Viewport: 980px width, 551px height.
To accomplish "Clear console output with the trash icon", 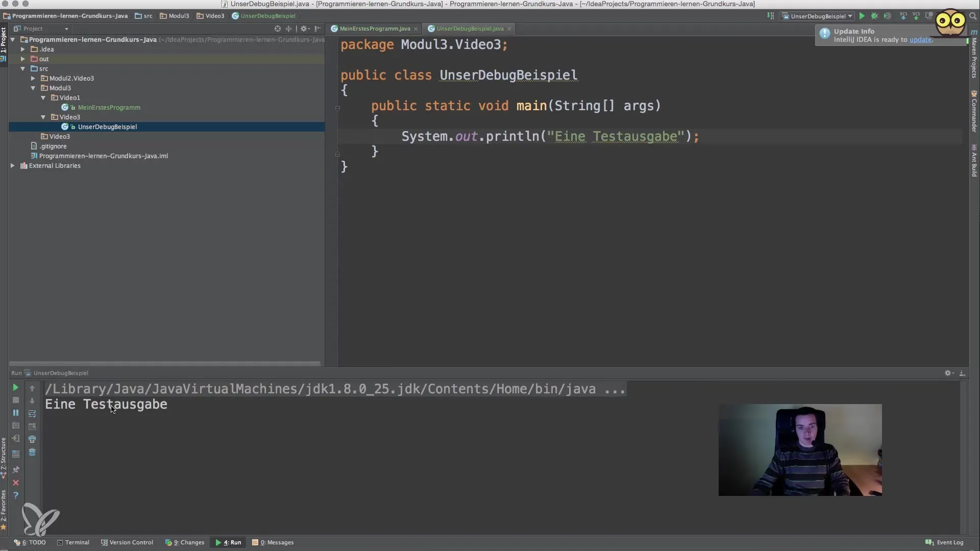I will tap(32, 453).
